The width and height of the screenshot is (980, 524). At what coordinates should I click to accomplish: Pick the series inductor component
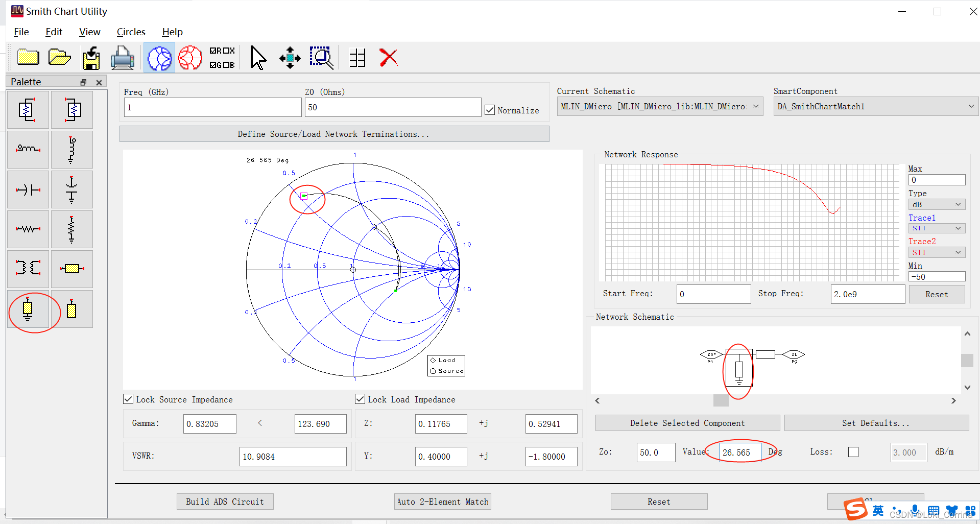point(28,149)
